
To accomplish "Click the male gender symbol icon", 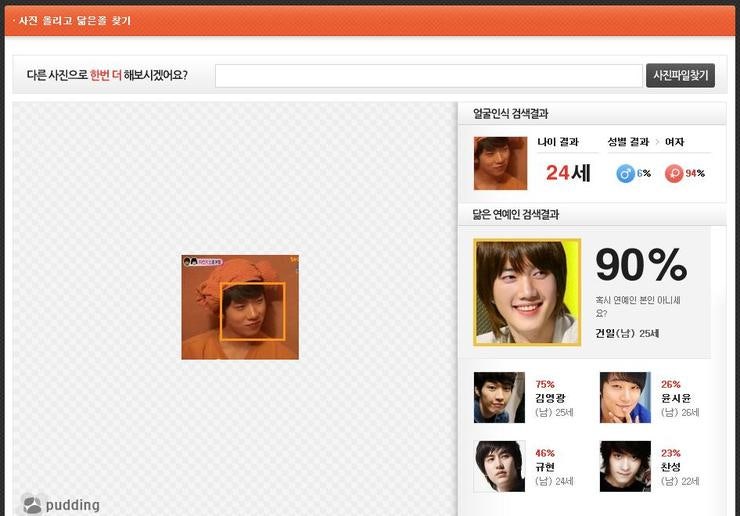I will [625, 173].
